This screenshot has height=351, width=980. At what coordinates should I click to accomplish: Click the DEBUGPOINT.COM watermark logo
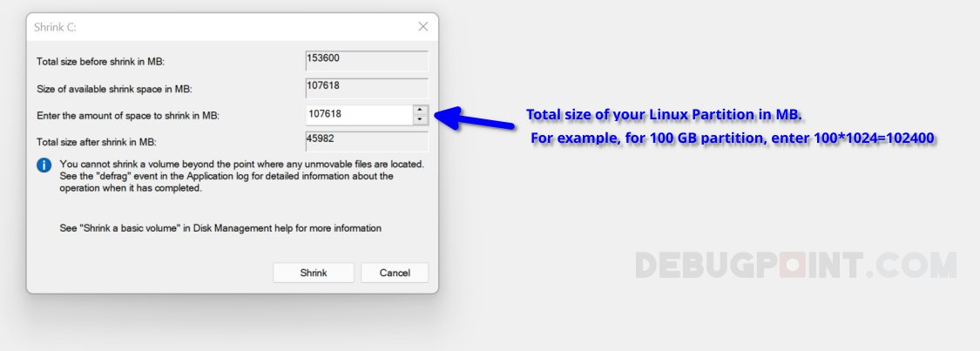point(794,265)
